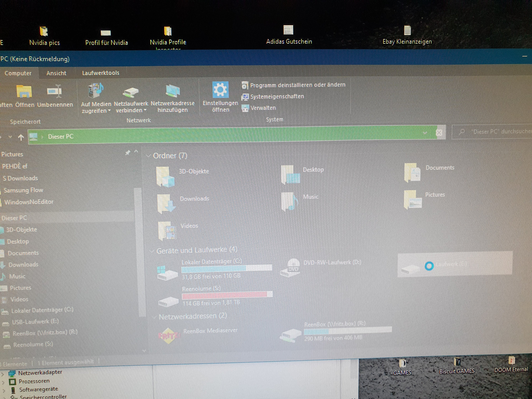Open the Laufwerktools ribbon tab
This screenshot has height=399, width=532.
coord(101,73)
